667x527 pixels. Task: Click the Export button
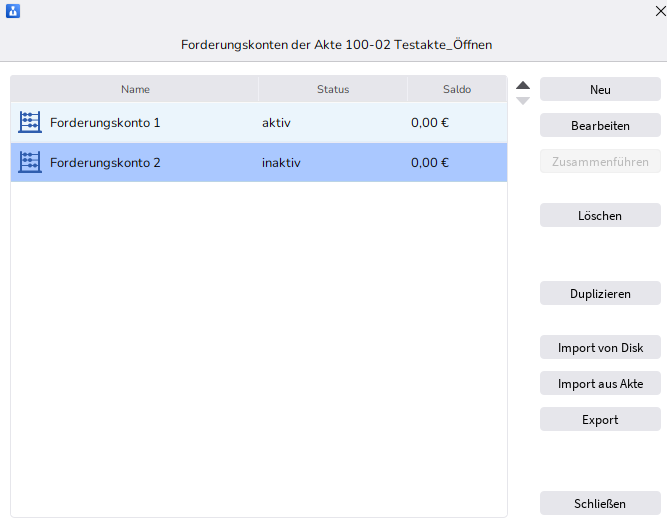(600, 420)
